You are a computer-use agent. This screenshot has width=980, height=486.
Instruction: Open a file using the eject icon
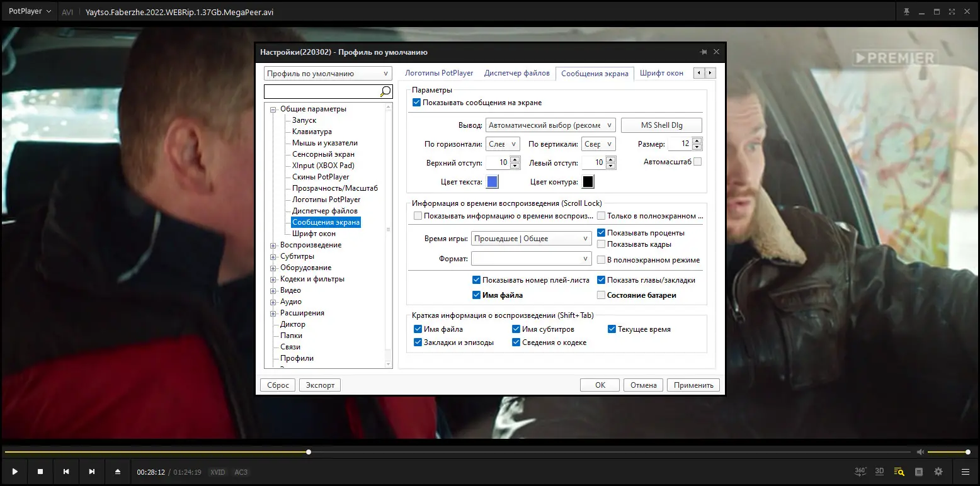coord(118,472)
